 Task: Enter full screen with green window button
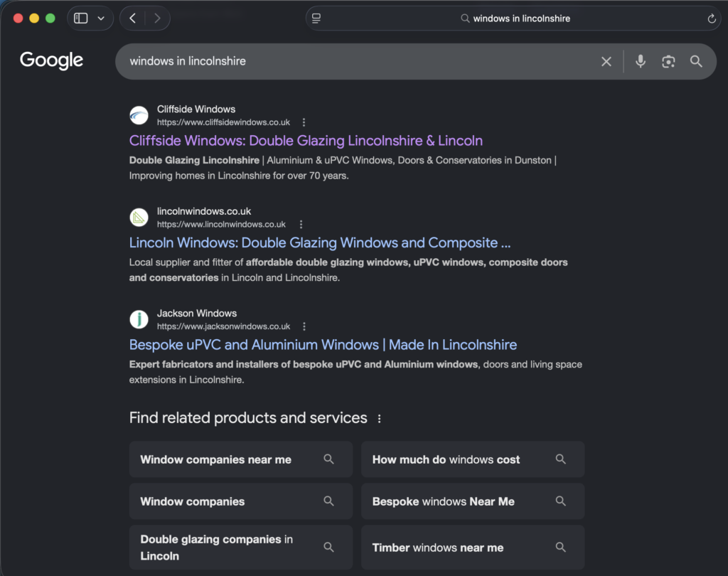pyautogui.click(x=50, y=18)
